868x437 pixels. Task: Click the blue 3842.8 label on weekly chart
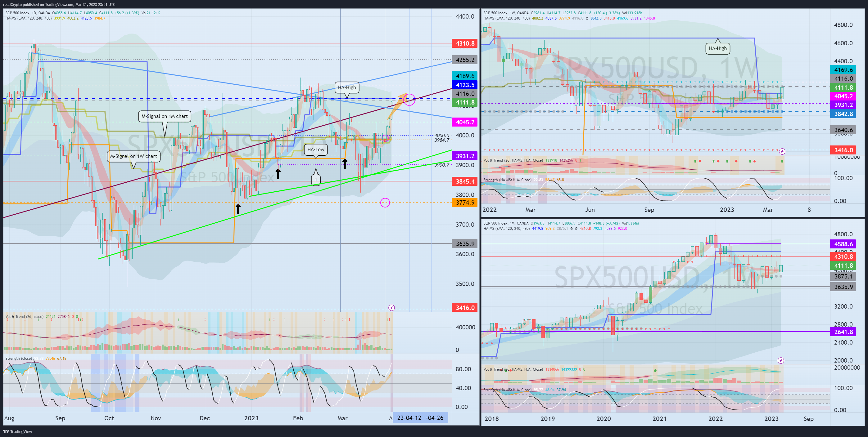843,114
